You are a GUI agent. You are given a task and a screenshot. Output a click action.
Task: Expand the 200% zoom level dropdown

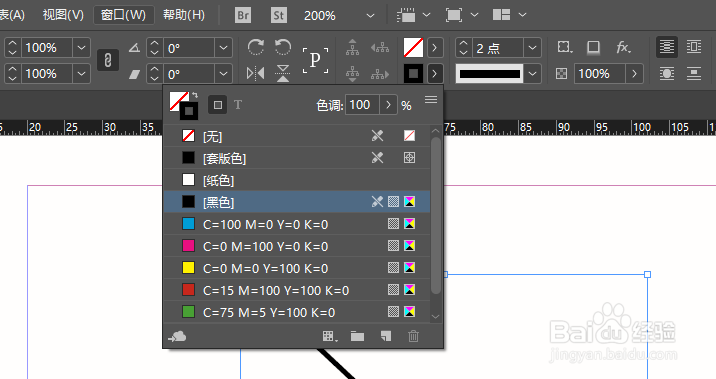(370, 16)
